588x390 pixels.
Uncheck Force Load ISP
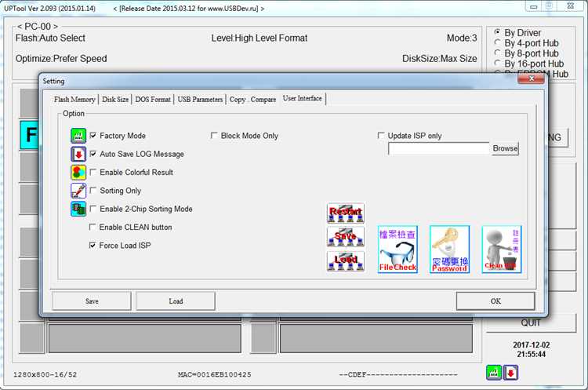[x=93, y=245]
